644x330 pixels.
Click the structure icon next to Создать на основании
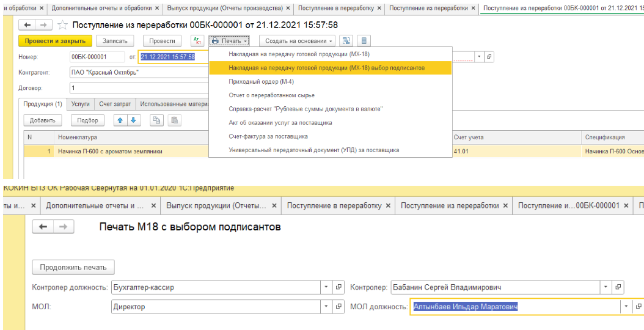[x=346, y=41]
